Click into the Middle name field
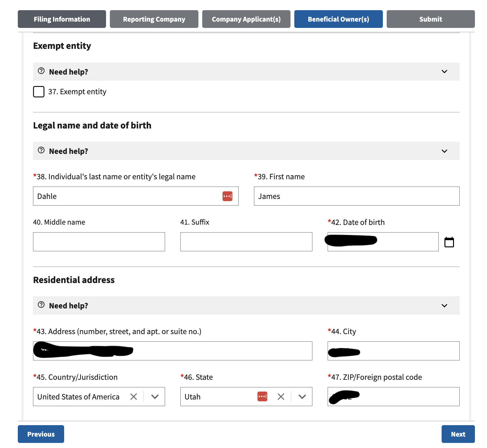Screen dimensions: 487x448 pyautogui.click(x=99, y=242)
